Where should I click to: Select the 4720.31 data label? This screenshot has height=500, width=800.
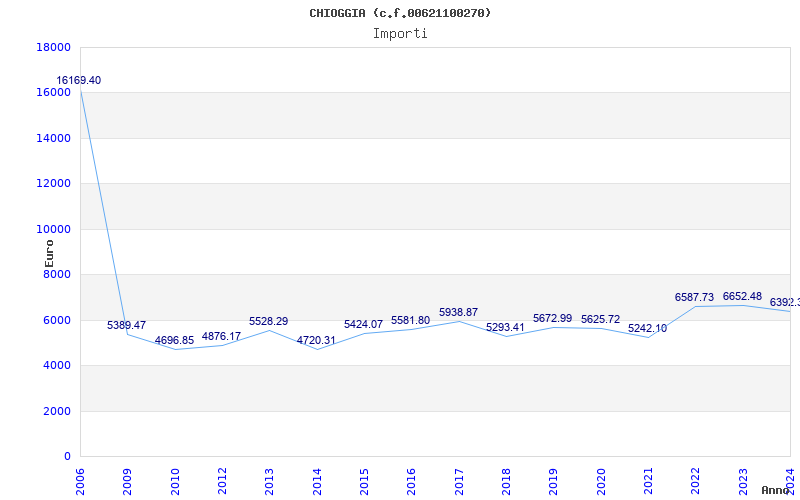pos(316,340)
